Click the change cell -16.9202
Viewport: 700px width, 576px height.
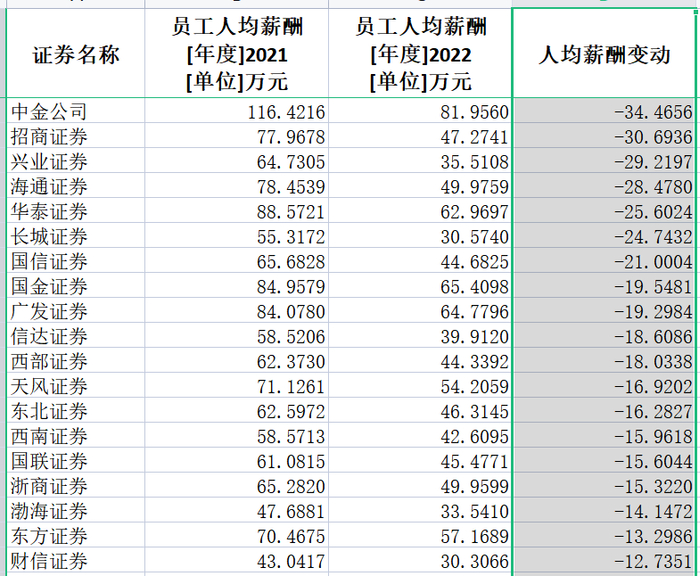pyautogui.click(x=604, y=385)
